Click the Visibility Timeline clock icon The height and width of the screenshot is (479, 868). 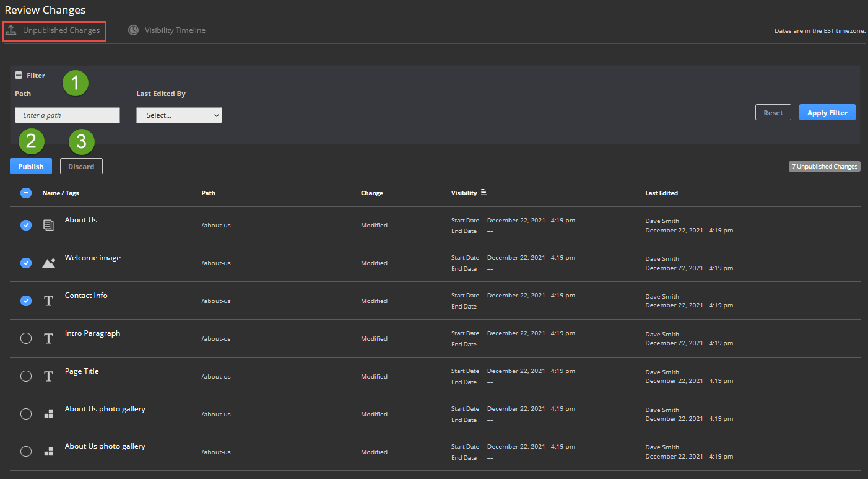[133, 30]
